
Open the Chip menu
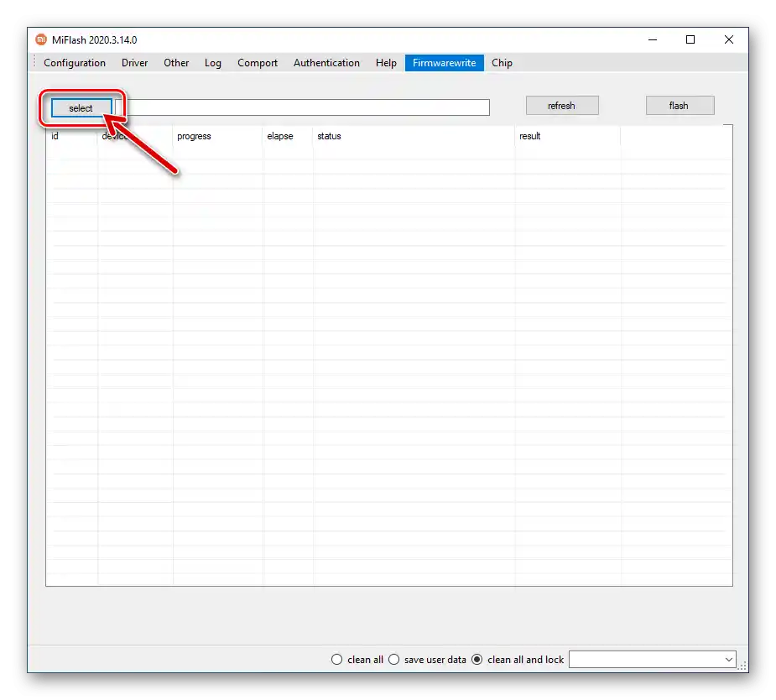pos(502,63)
